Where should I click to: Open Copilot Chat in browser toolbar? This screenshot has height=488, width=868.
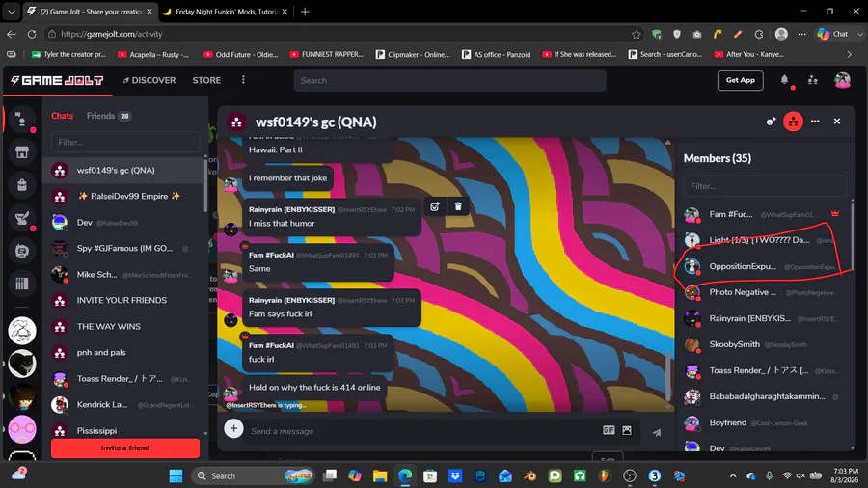click(x=832, y=35)
